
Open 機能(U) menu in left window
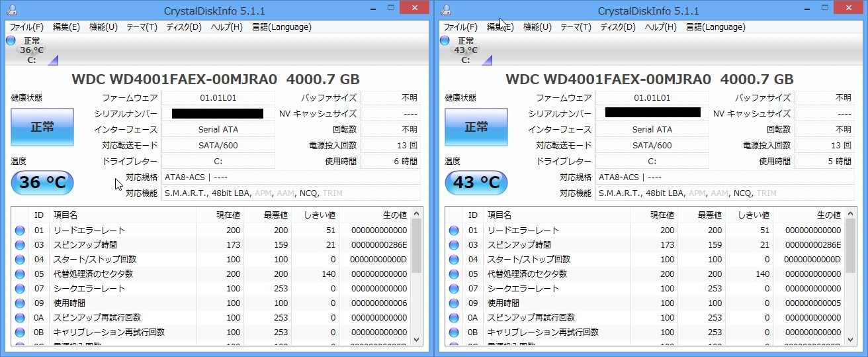click(x=103, y=27)
